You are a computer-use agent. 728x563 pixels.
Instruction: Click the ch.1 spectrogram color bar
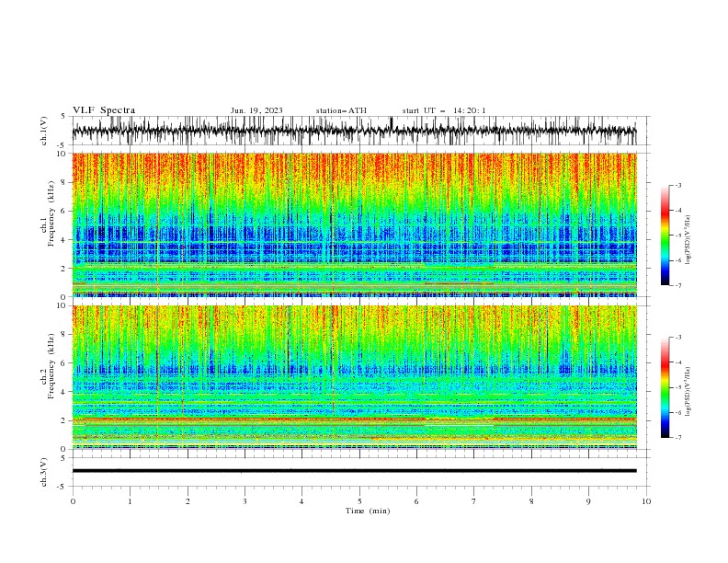tap(665, 236)
